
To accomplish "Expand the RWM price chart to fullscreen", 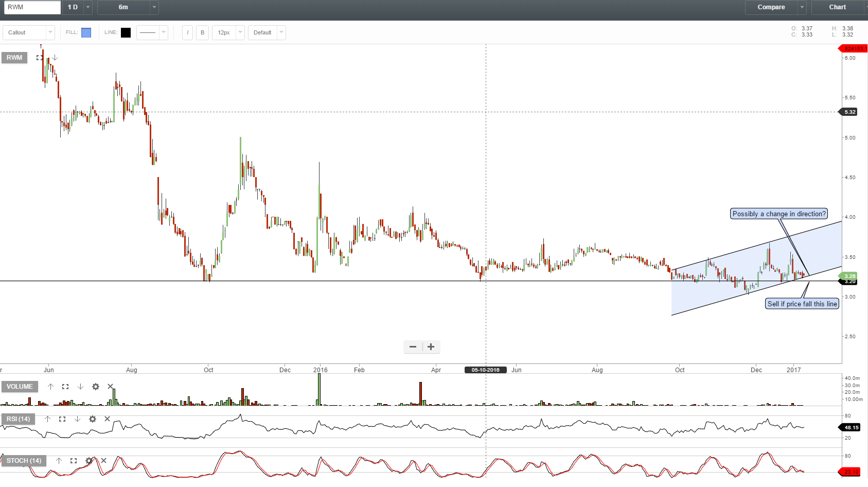I will (40, 58).
